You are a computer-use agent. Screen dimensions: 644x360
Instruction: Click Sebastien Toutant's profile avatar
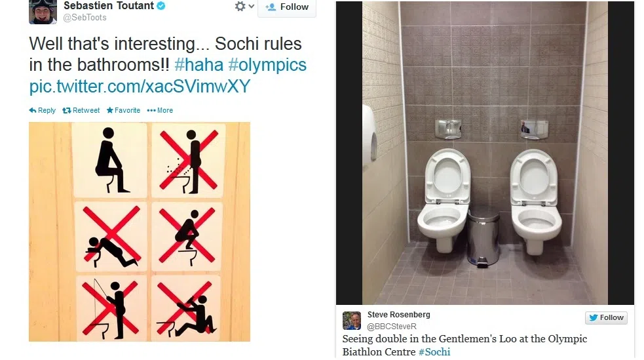pos(43,12)
